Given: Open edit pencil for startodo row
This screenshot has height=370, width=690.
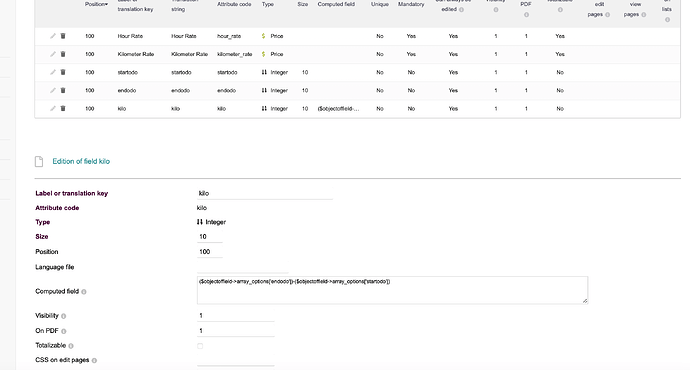Looking at the screenshot, I should pos(53,72).
